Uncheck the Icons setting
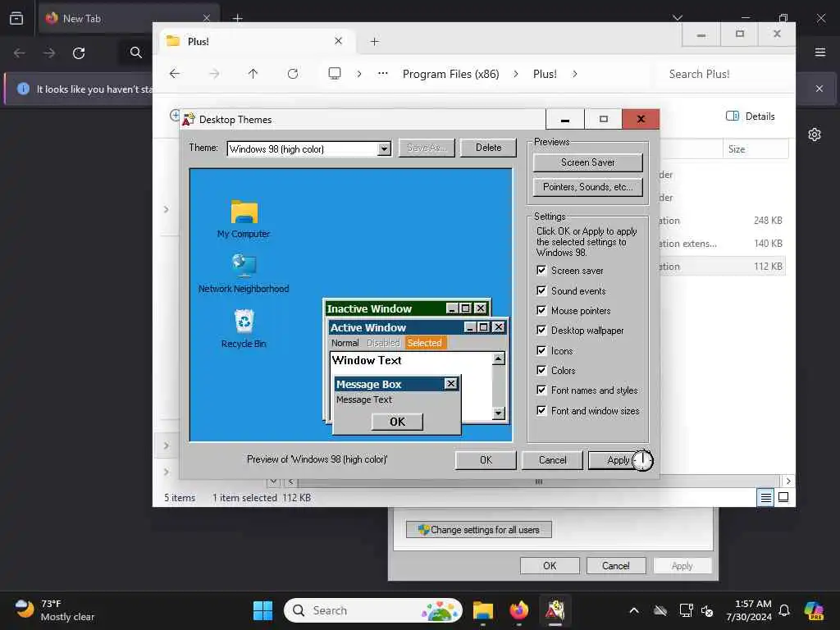 click(x=541, y=350)
